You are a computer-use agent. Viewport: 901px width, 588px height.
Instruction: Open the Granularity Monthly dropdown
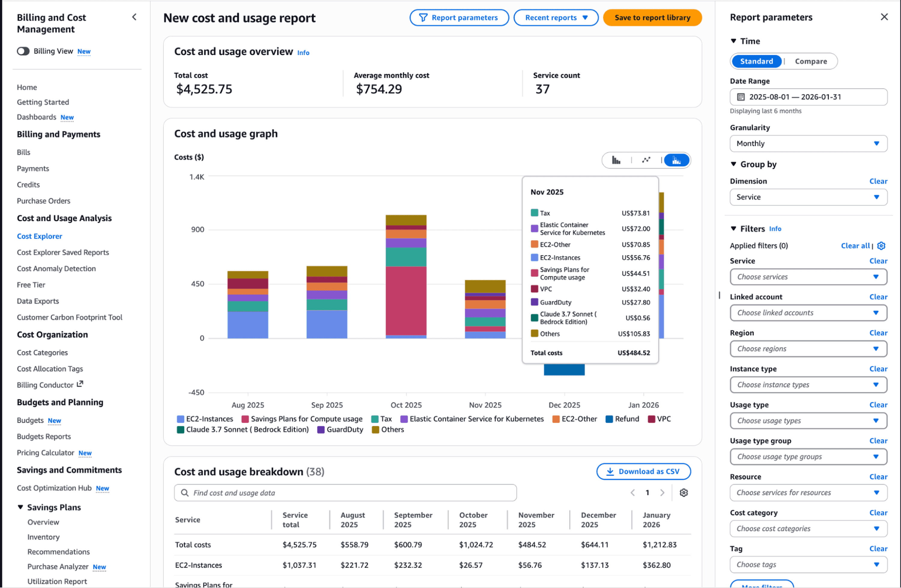[808, 144]
